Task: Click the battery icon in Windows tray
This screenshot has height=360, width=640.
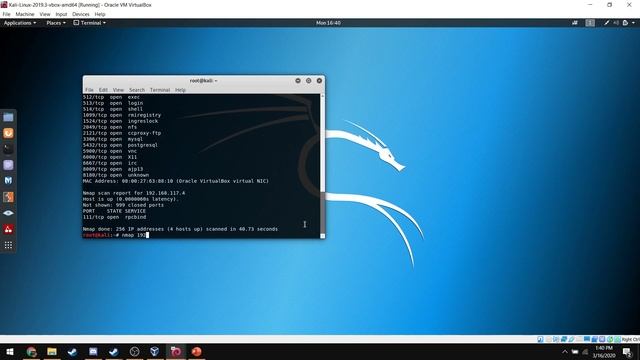Action: pos(575,352)
